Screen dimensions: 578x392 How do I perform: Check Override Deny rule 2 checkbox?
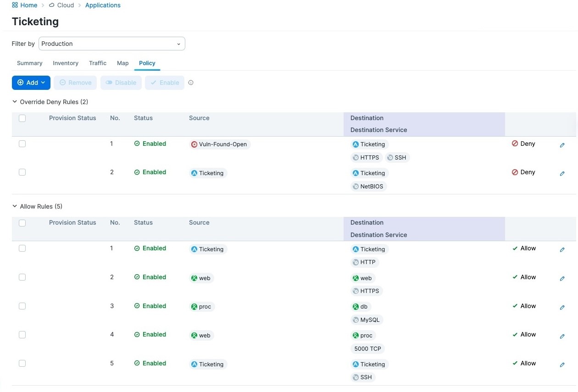22,172
